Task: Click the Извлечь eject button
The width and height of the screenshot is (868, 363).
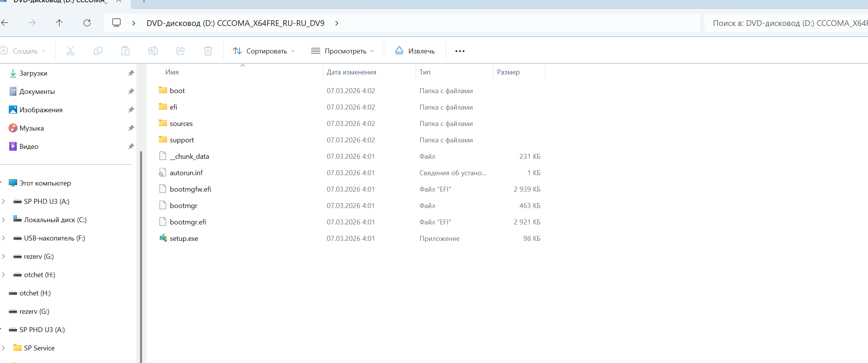Action: pos(415,51)
